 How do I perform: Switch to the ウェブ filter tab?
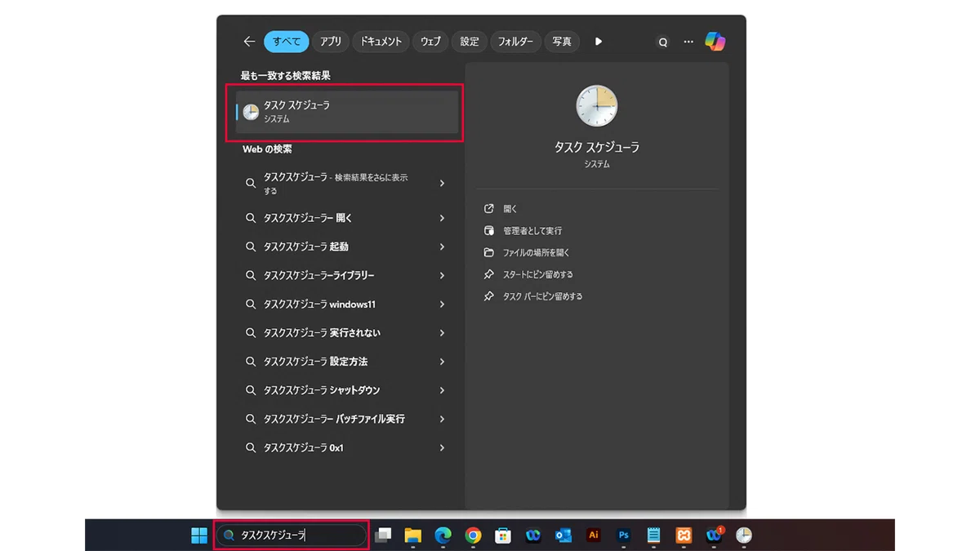click(x=430, y=42)
